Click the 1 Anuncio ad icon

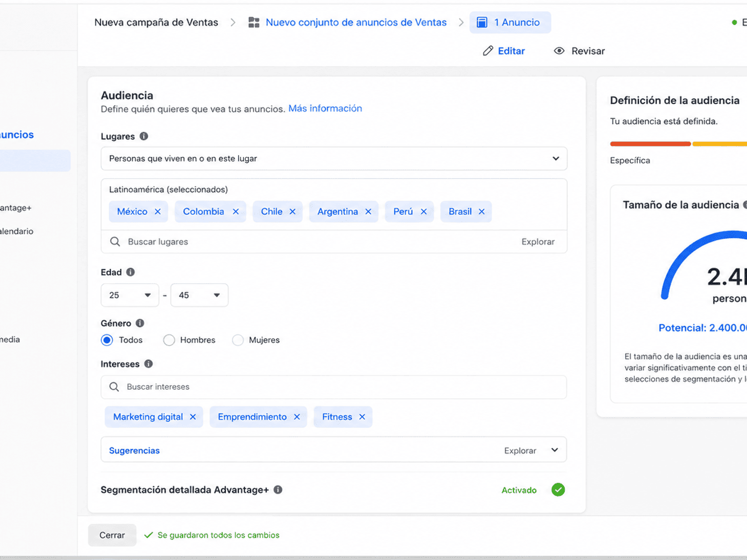click(482, 23)
